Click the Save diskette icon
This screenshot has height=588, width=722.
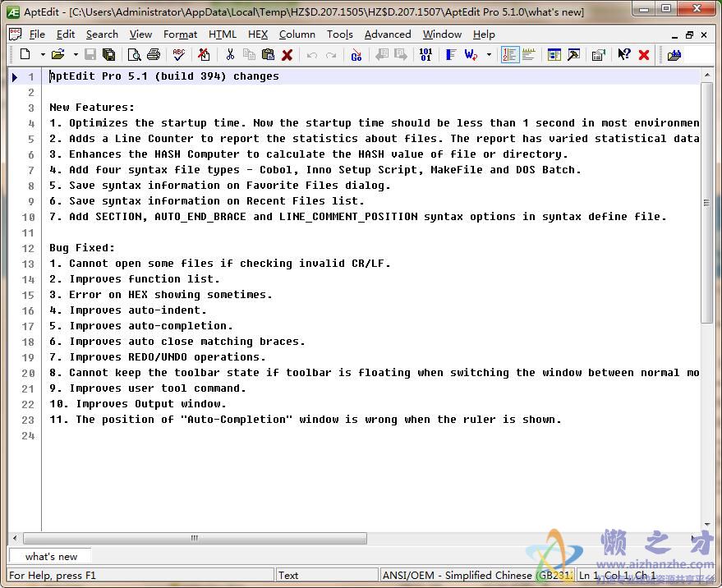coord(90,55)
